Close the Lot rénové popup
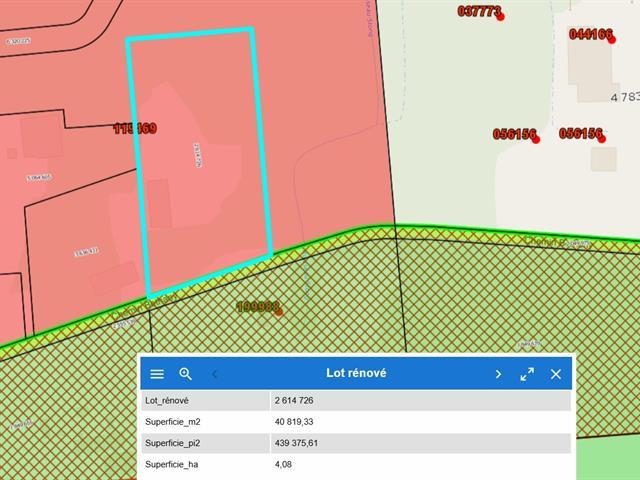 pyautogui.click(x=556, y=374)
